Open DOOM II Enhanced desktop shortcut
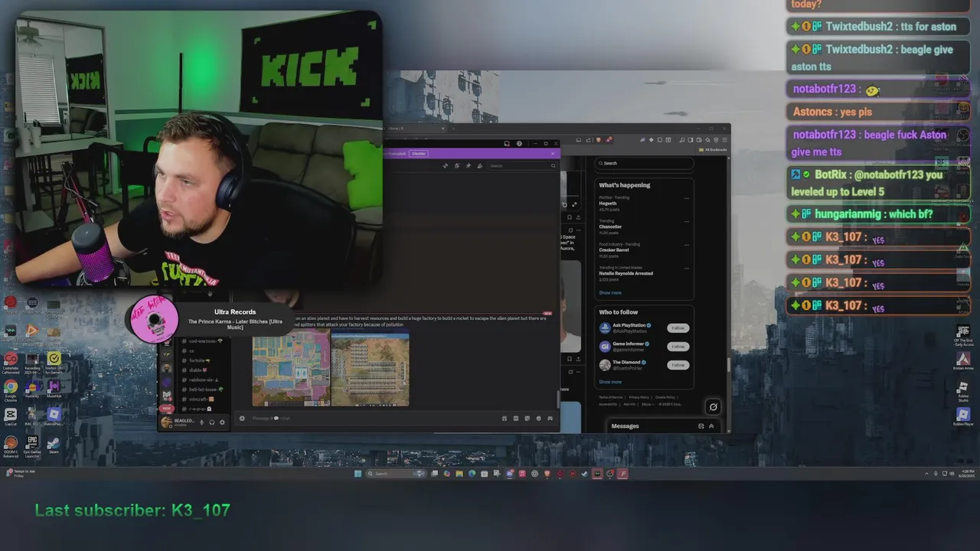The image size is (980, 551). pyautogui.click(x=11, y=448)
